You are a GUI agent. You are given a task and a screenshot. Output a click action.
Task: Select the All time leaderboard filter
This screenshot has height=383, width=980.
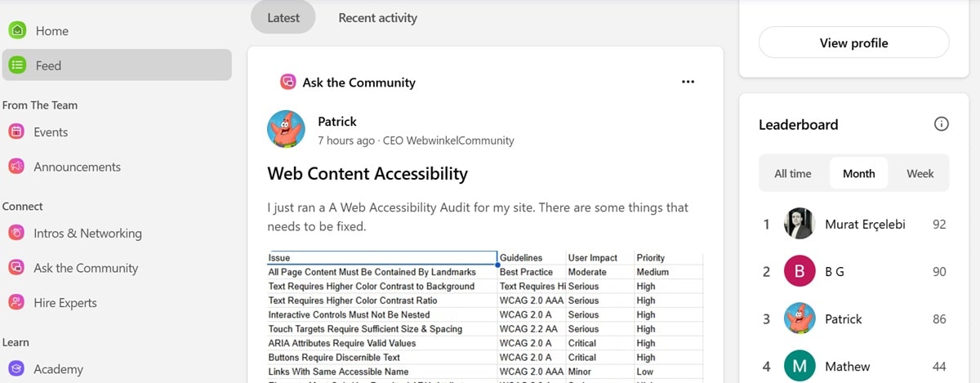tap(793, 173)
